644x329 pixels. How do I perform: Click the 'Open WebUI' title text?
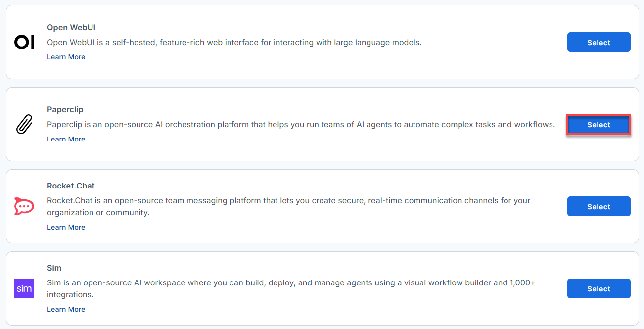[71, 28]
